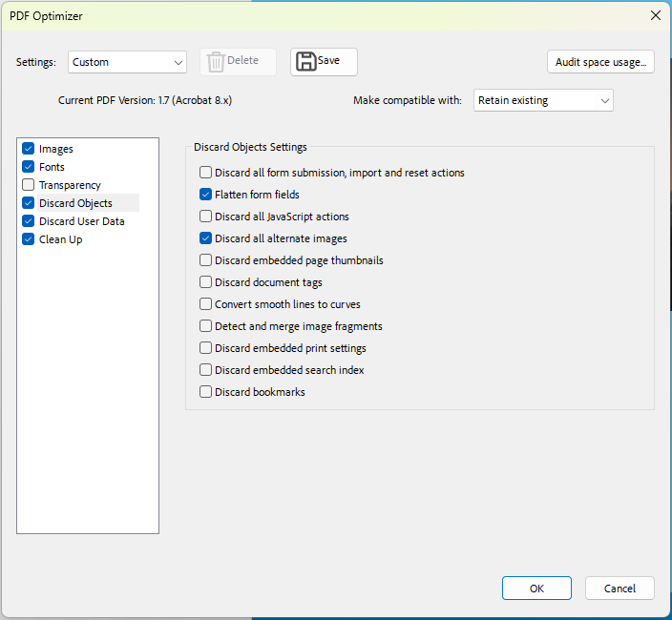
Task: Click the Delete button with the trash can icon
Action: coord(238,62)
